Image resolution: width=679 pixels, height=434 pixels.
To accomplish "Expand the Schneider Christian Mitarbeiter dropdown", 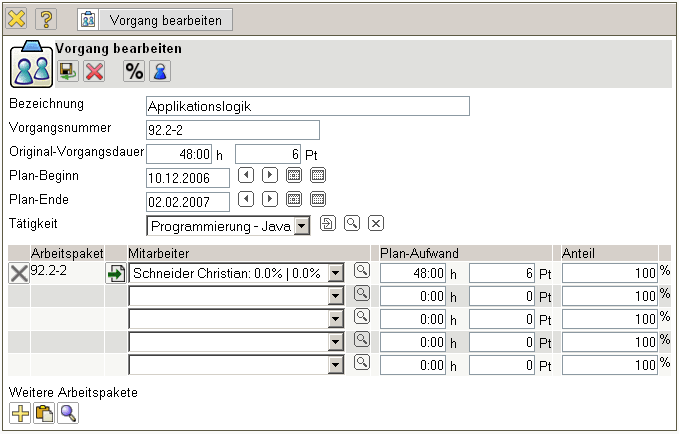I will (336, 273).
